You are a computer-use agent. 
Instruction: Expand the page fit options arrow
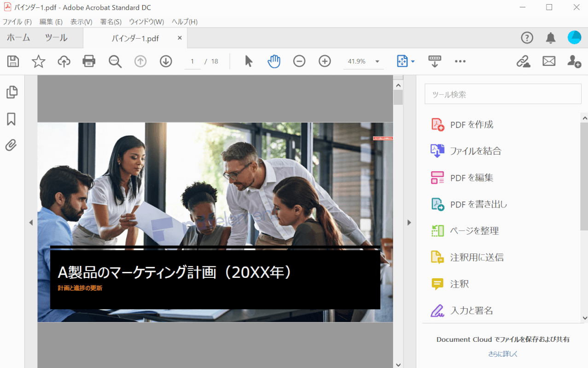pyautogui.click(x=413, y=61)
